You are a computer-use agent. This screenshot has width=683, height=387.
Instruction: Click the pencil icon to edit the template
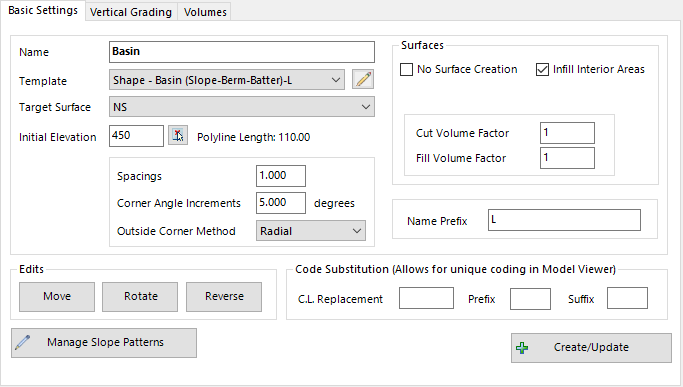coord(363,79)
